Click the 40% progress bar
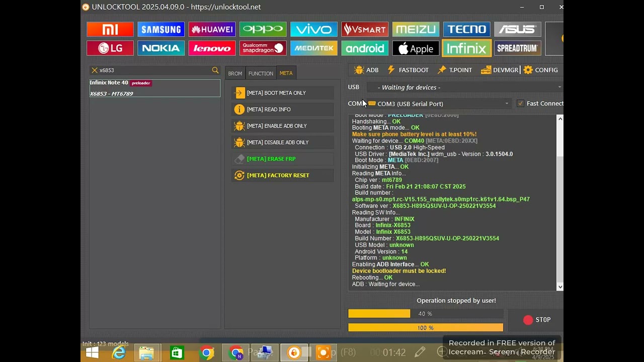 click(426, 314)
